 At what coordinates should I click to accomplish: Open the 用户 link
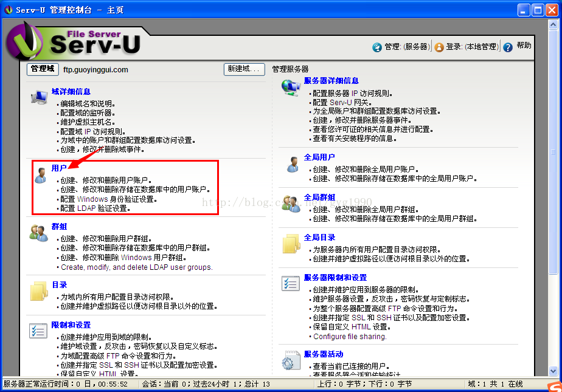(59, 168)
